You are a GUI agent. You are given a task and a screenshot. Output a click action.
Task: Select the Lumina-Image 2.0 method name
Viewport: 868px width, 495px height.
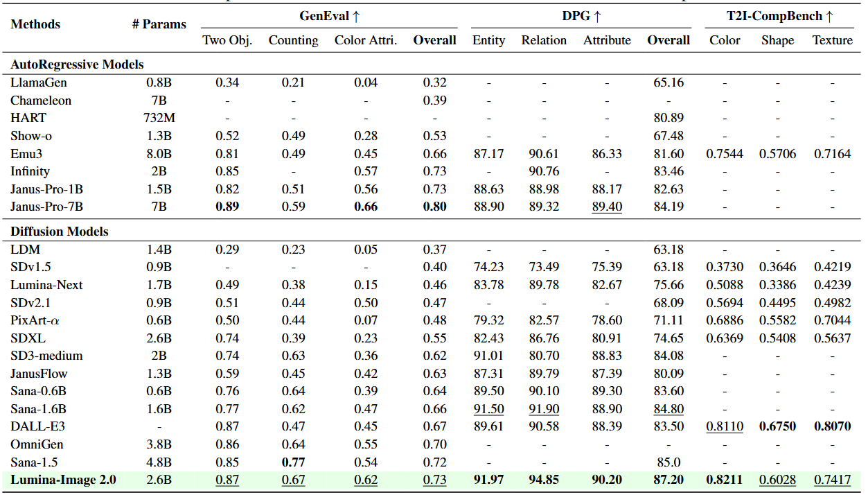pos(63,480)
